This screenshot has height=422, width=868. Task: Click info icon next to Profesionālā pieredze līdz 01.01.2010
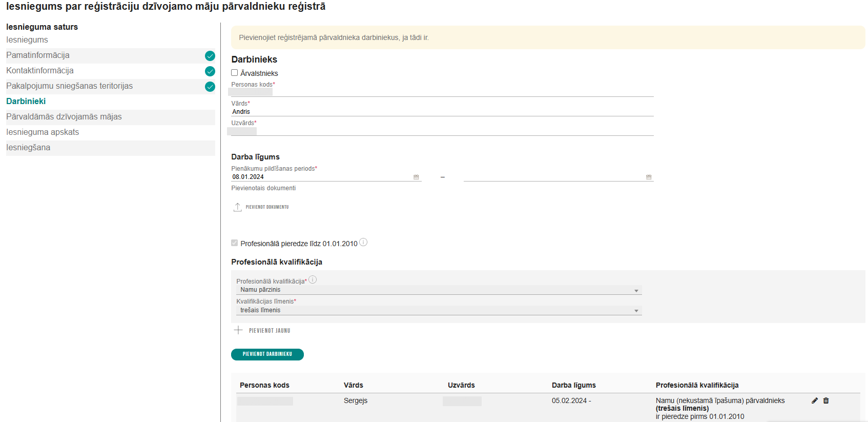click(x=363, y=242)
